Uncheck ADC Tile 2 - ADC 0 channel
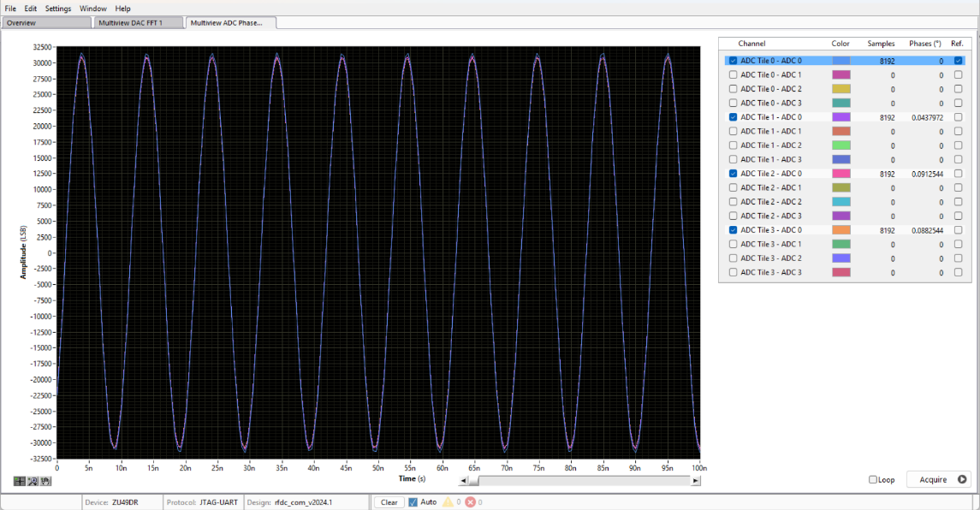This screenshot has width=980, height=510. click(x=734, y=173)
